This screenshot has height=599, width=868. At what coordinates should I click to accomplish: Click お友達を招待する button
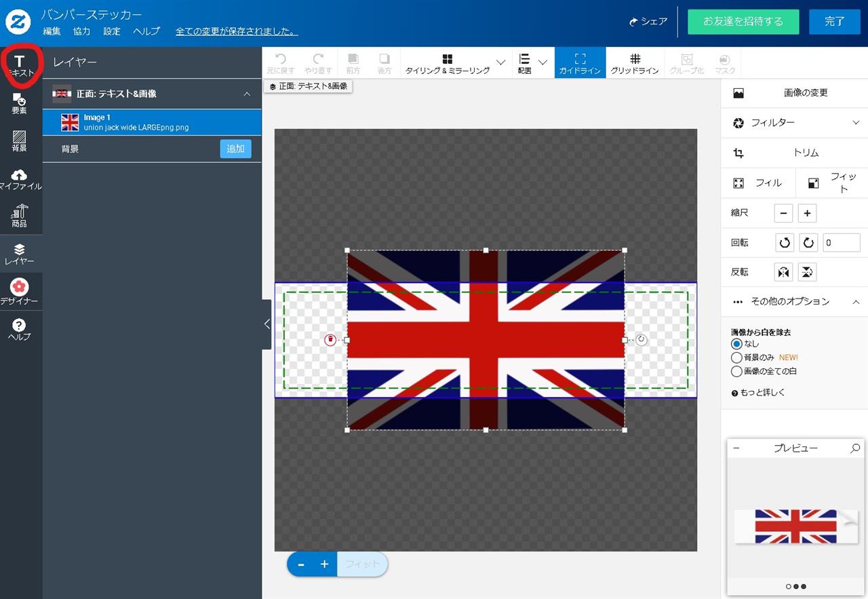coord(743,22)
